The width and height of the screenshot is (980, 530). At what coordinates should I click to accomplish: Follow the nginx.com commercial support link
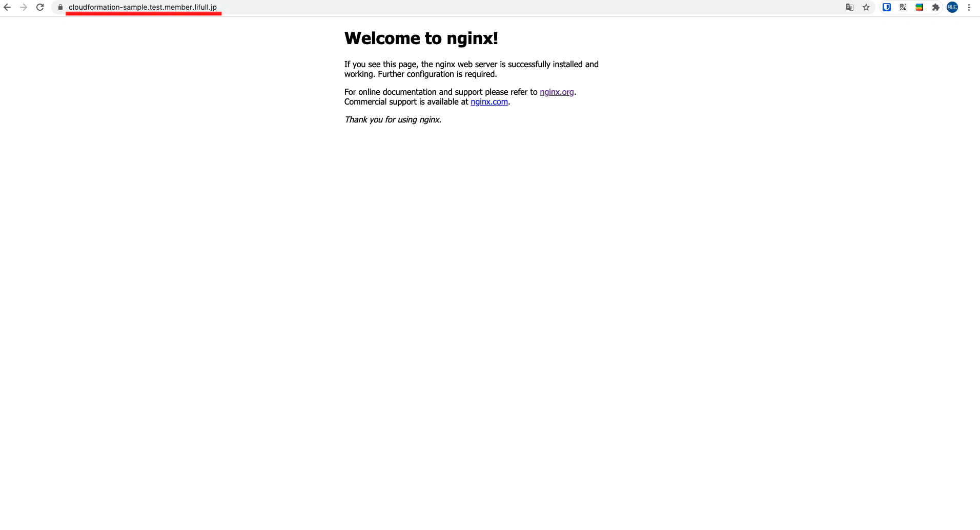click(489, 101)
